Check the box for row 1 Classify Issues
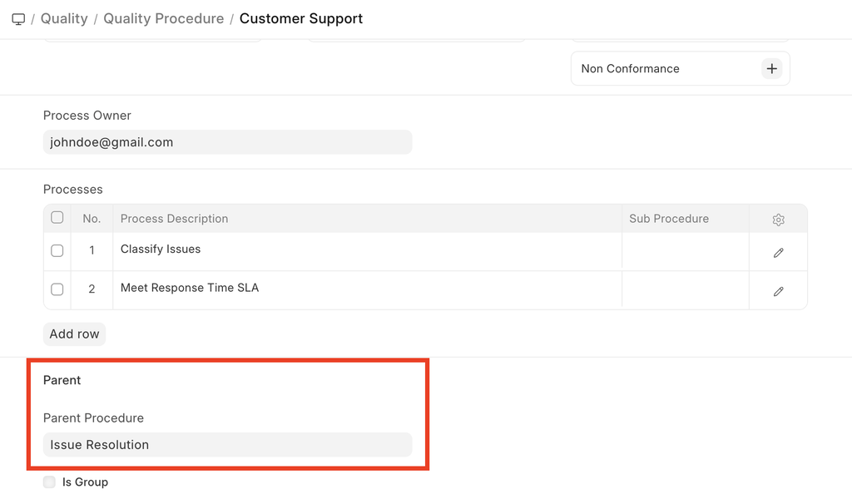 (x=57, y=250)
